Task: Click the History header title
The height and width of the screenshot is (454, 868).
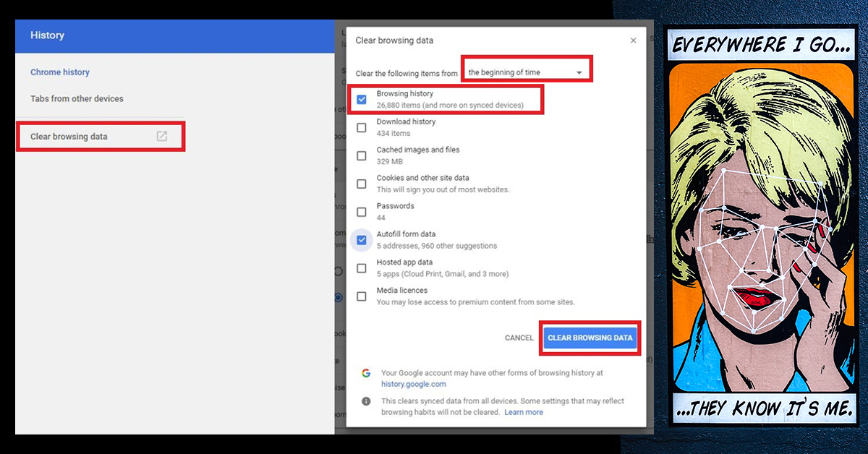Action: point(47,35)
